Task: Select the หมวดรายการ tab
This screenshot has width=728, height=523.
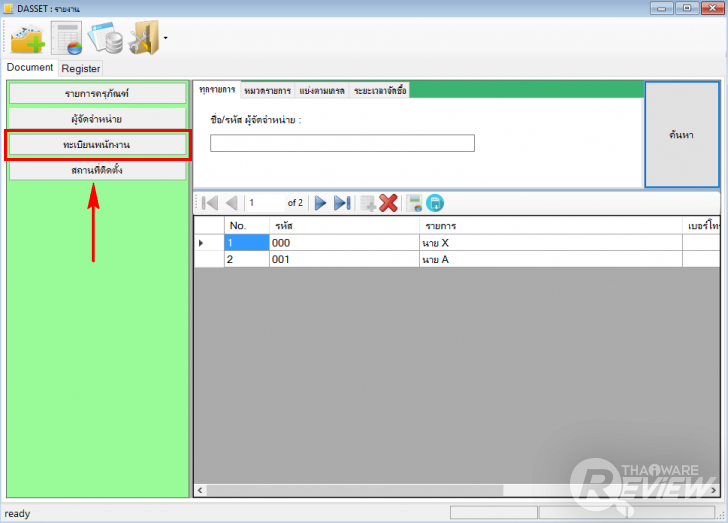Action: tap(268, 91)
